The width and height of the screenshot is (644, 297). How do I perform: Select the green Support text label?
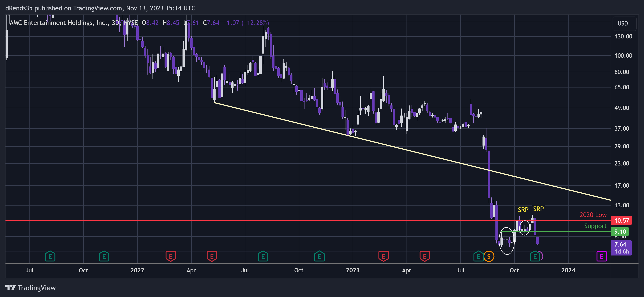(595, 226)
